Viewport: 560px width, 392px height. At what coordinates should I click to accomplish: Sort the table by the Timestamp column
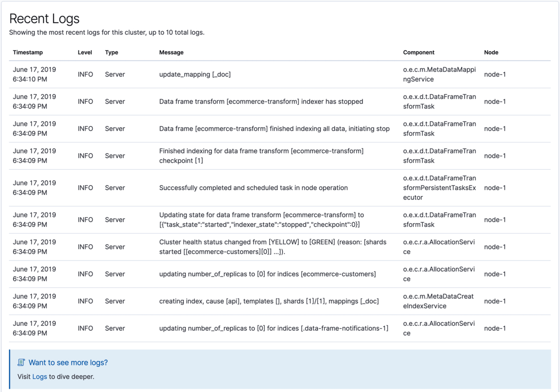coord(28,52)
